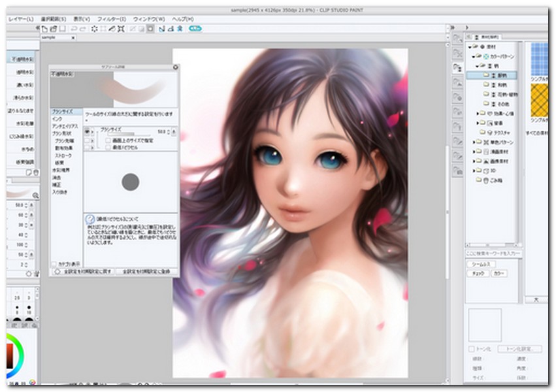Enable 画面上のサイズで指定 checkbox
Image resolution: width=556 pixels, height=392 pixels.
[108, 140]
